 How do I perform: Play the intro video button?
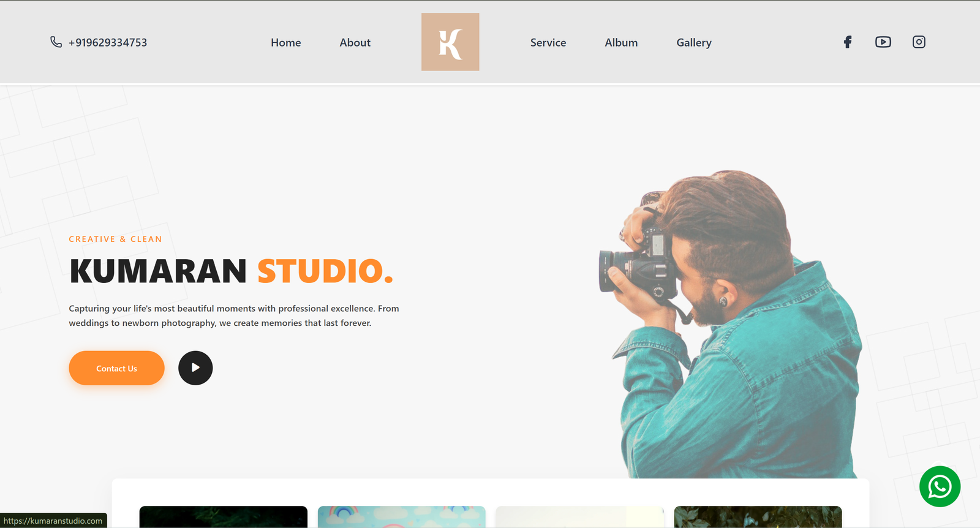[195, 368]
